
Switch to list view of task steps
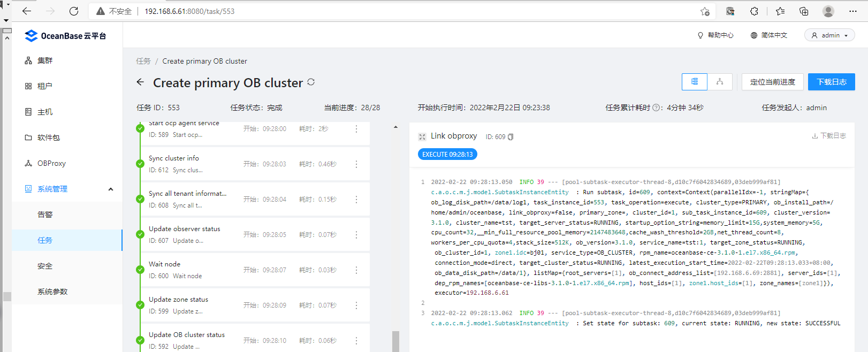click(695, 82)
